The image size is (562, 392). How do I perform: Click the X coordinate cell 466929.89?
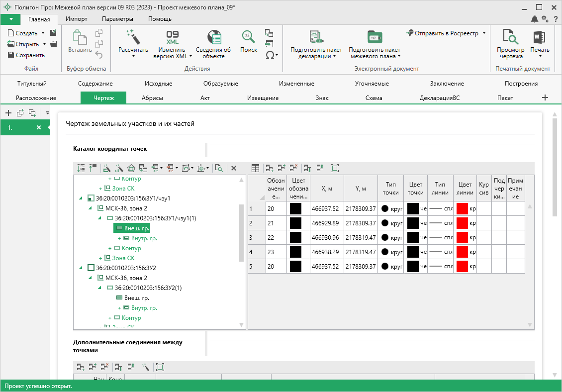pos(325,223)
